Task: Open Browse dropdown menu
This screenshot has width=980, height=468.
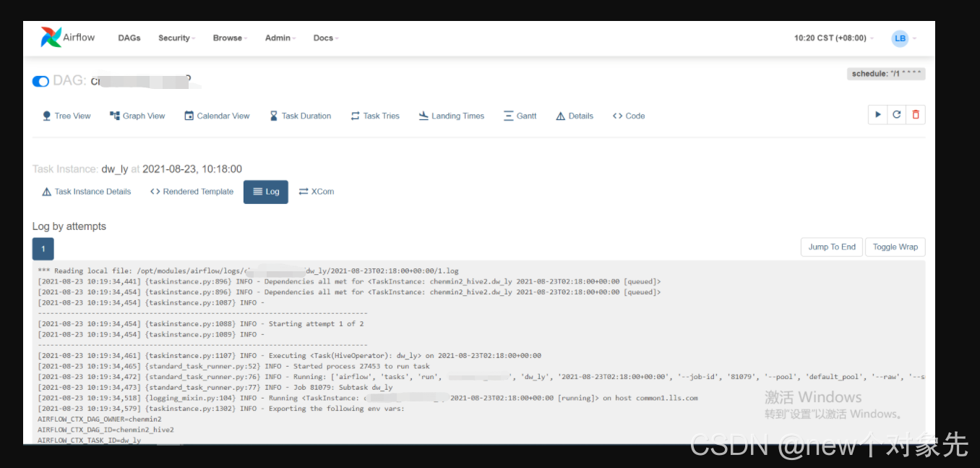Action: tap(230, 38)
